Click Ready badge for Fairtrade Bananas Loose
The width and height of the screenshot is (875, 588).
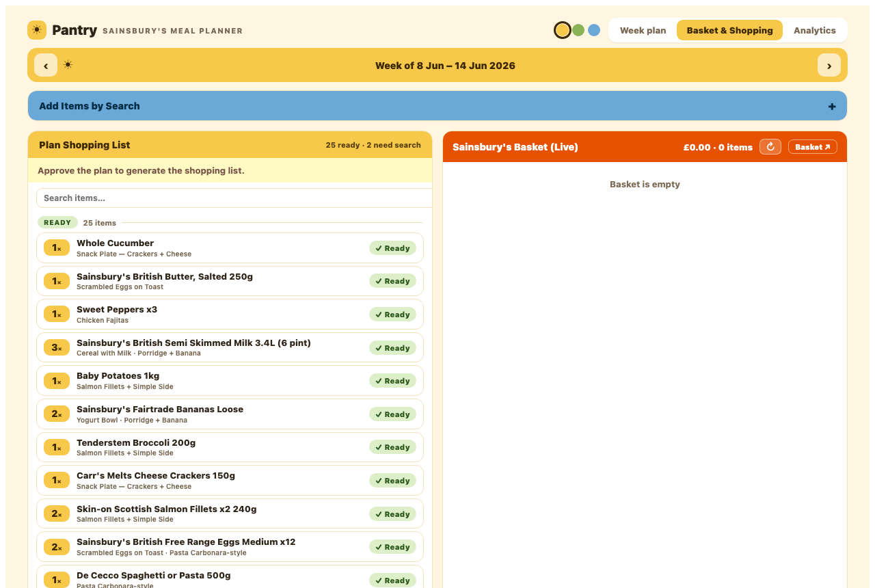pyautogui.click(x=393, y=414)
